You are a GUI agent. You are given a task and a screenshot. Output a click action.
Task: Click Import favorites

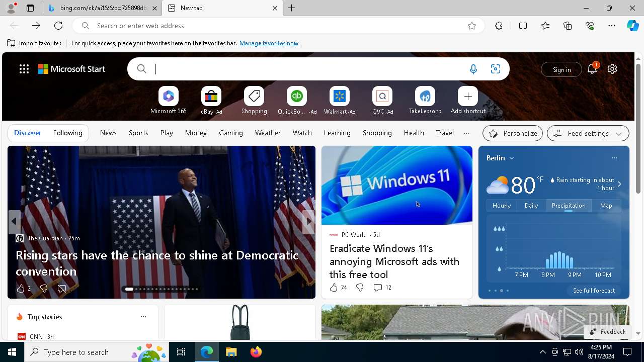point(34,43)
